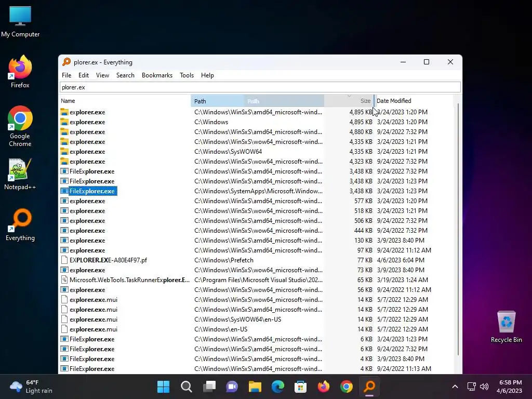Sort results by Size column header
Screen dimensions: 532x399
click(x=349, y=101)
